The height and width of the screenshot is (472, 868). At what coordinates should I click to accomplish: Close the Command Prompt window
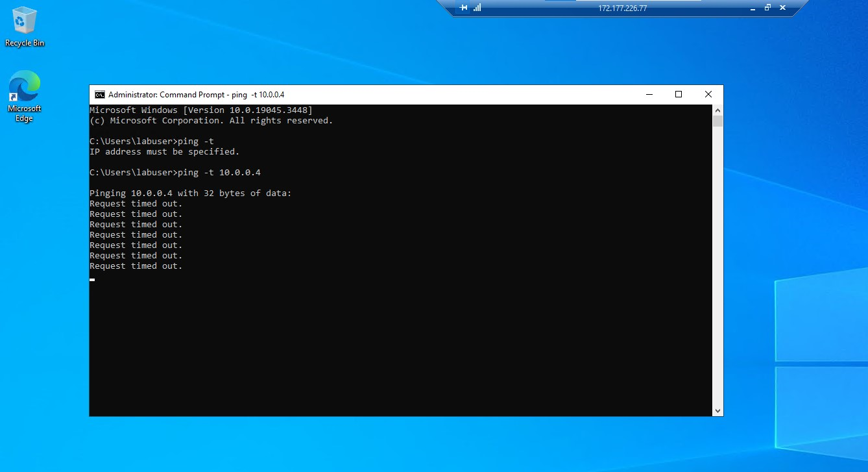(708, 94)
